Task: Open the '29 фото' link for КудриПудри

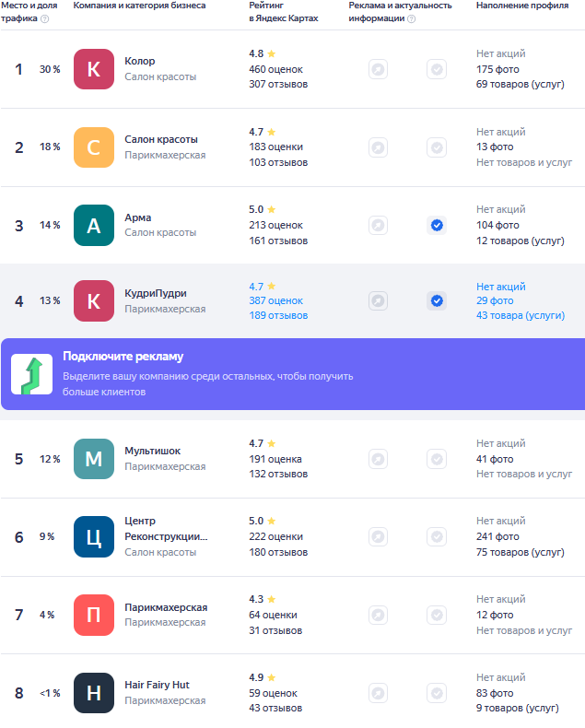Action: point(495,300)
